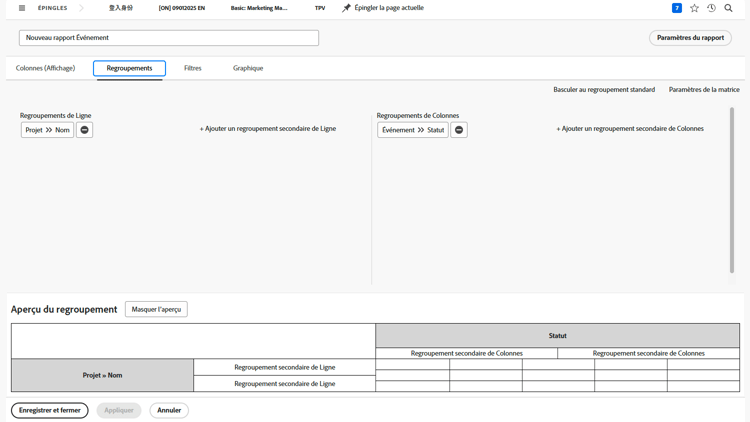Switch to the Filtres tab
Image resolution: width=750 pixels, height=422 pixels.
[193, 68]
